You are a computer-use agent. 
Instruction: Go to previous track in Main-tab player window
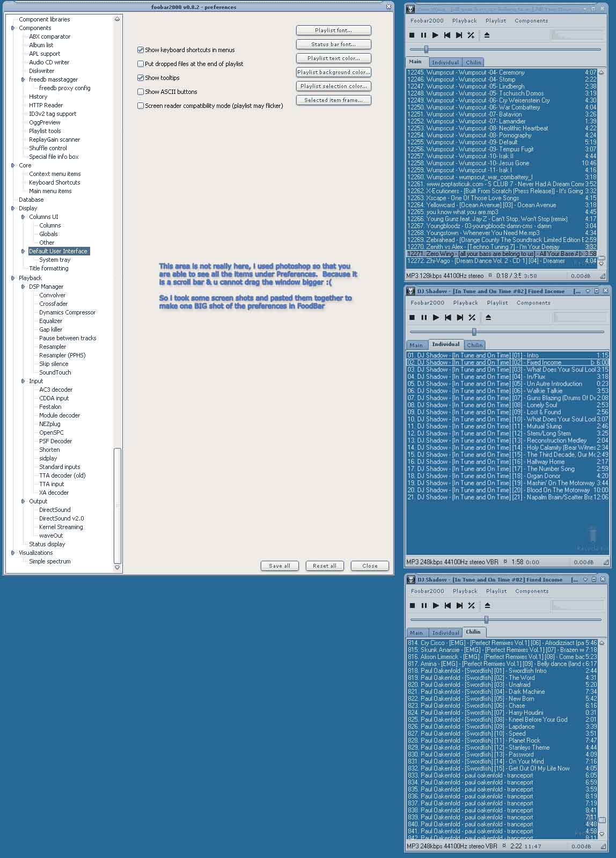click(x=447, y=35)
